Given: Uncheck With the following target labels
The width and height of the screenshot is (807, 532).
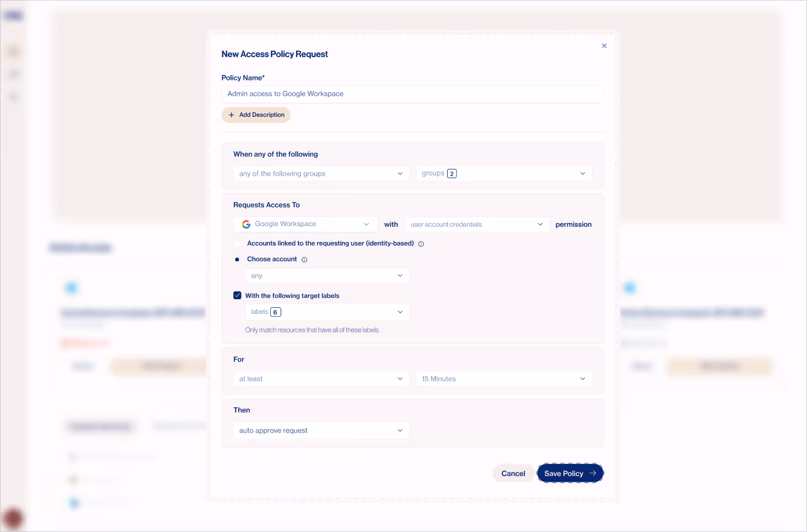Looking at the screenshot, I should pos(237,295).
